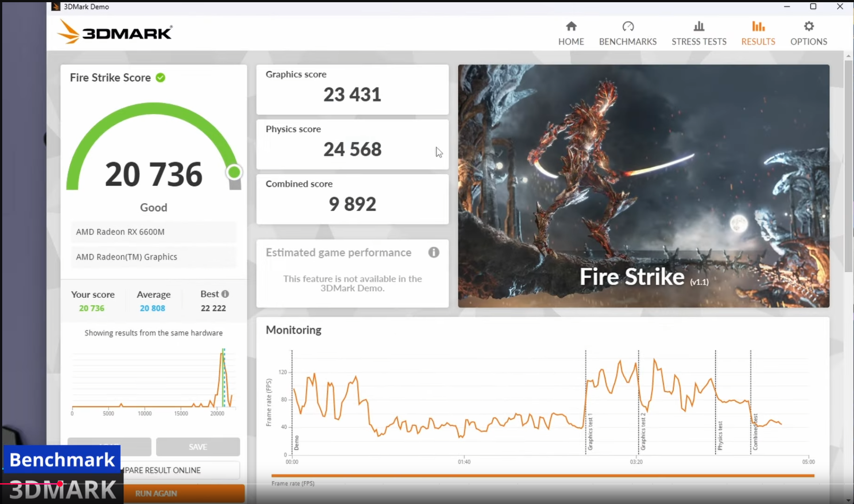This screenshot has width=854, height=504.
Task: Click the Good rating label
Action: point(154,208)
